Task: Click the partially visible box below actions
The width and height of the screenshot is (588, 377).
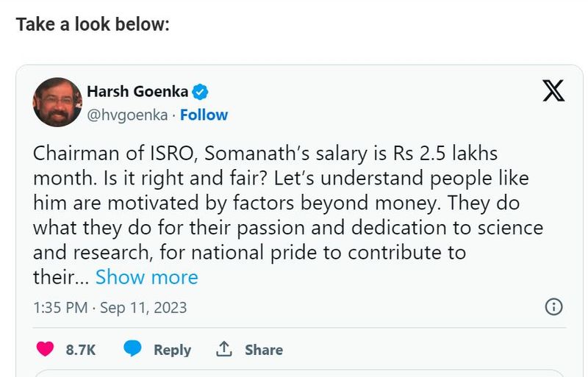Action: coord(294,373)
